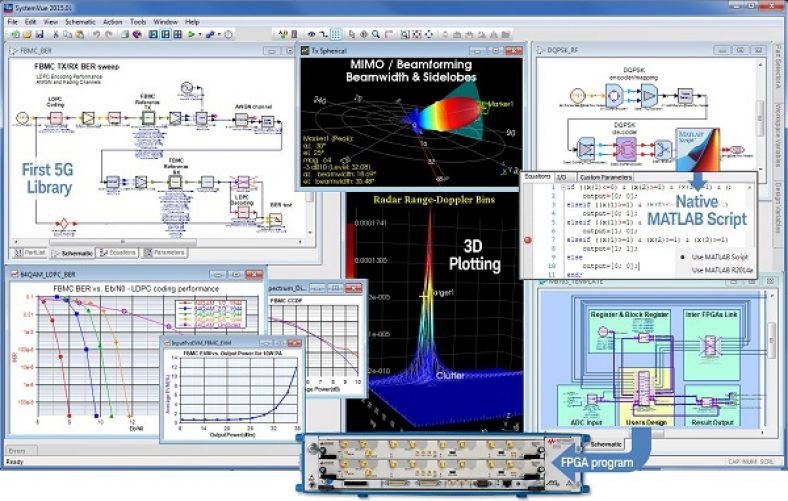Click the BER chart legend box

pos(211,314)
